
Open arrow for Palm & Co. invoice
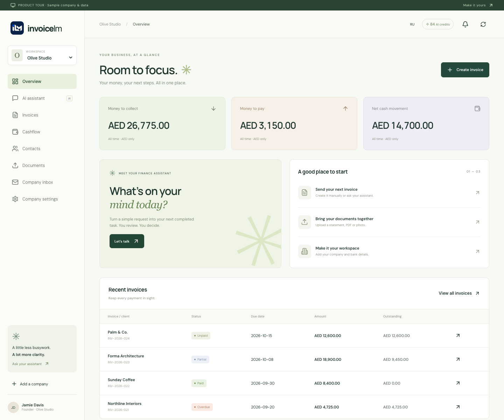tap(458, 336)
